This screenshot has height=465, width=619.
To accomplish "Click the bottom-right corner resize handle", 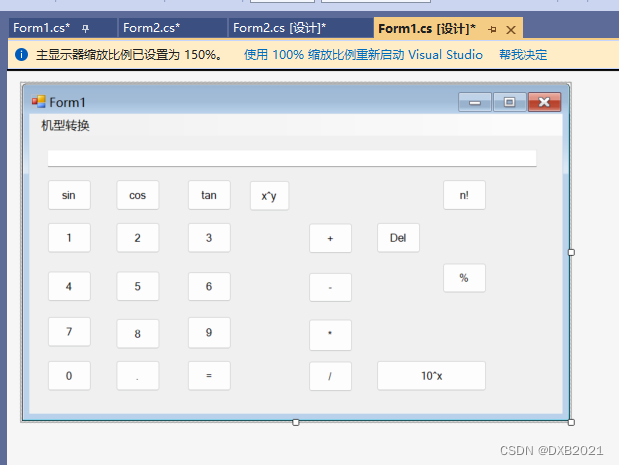I will pos(571,422).
